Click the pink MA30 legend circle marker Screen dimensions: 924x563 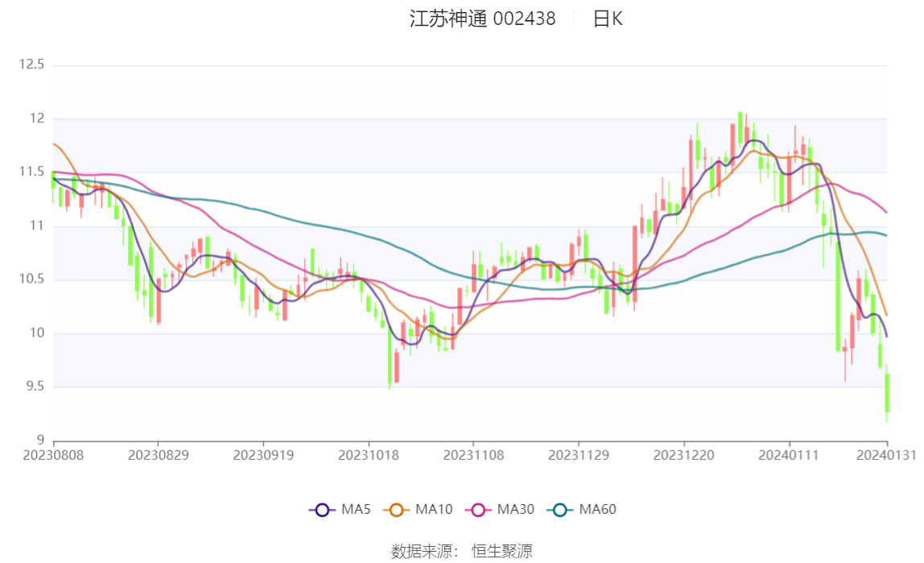[x=478, y=509]
